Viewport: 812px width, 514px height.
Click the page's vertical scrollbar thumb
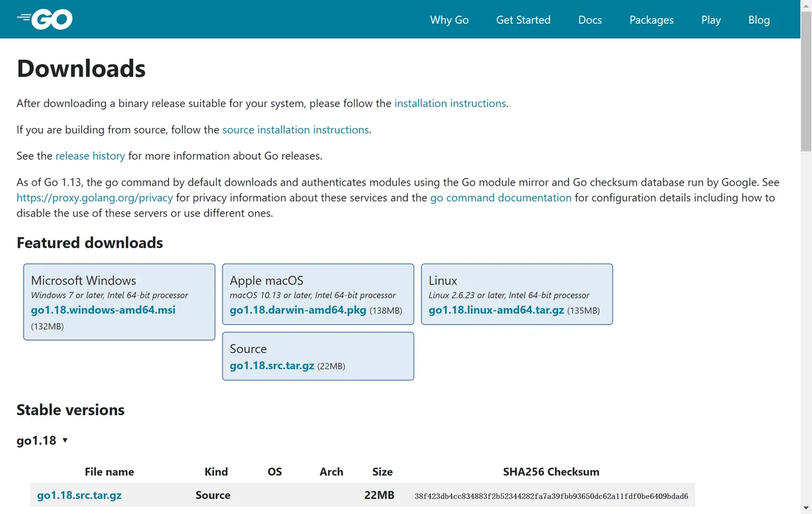pos(806,80)
